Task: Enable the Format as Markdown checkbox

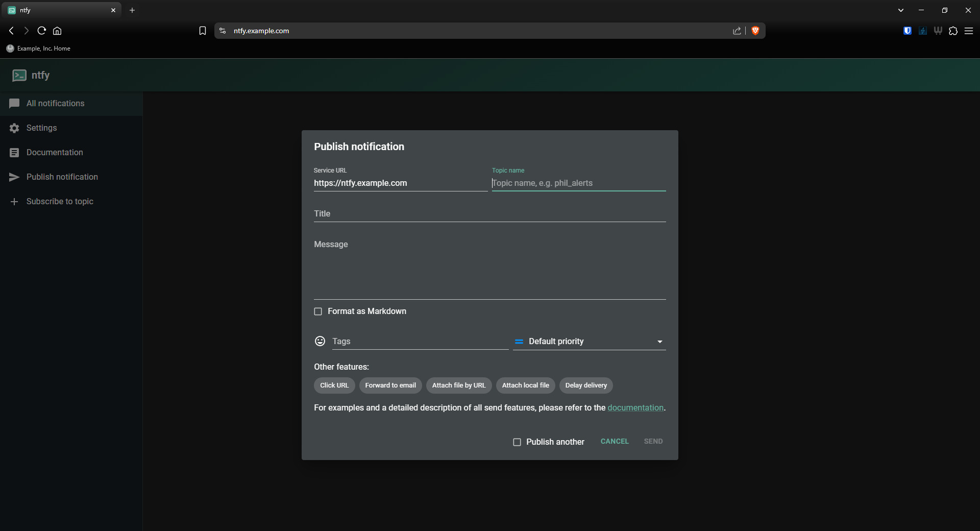Action: point(318,311)
